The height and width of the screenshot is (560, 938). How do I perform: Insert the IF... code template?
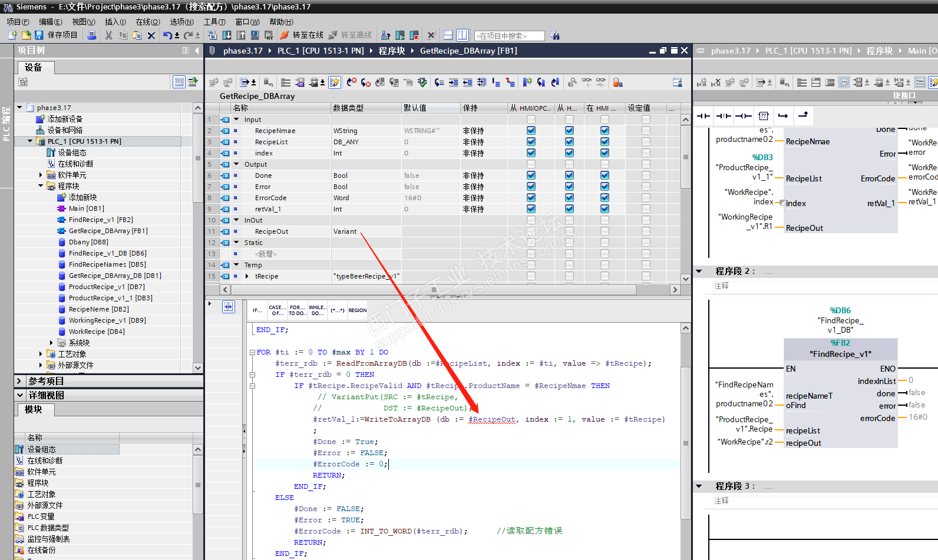tap(257, 310)
